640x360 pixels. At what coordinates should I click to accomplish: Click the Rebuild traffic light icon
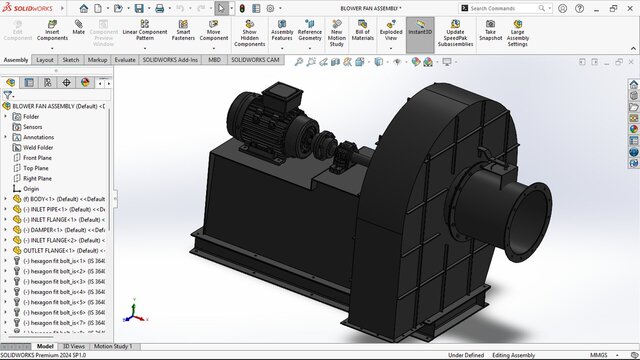point(242,8)
